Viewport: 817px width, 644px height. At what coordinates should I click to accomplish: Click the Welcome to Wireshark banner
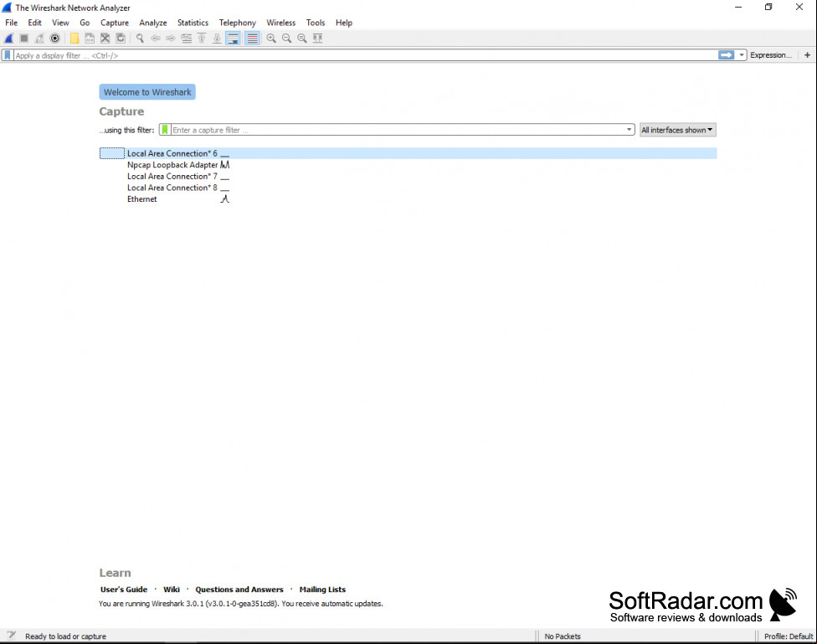coord(147,92)
